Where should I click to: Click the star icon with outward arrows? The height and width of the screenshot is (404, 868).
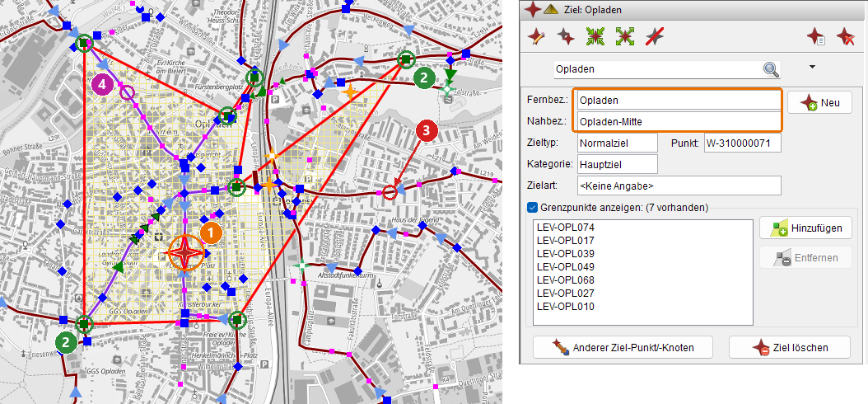(x=625, y=37)
